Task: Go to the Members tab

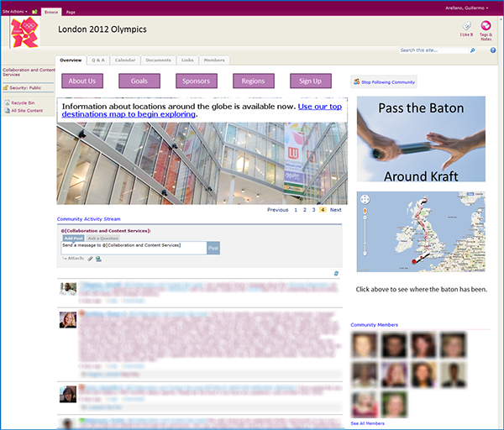Action: coord(214,60)
